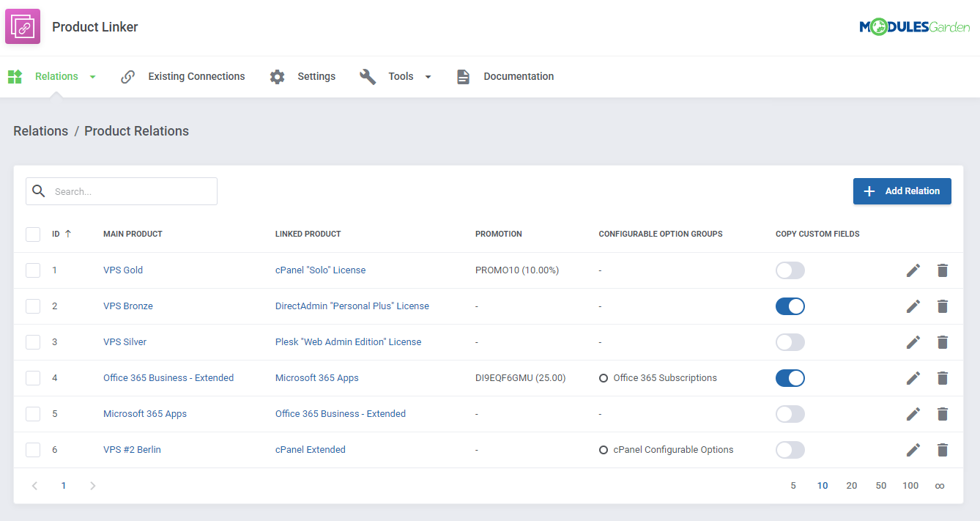The image size is (980, 521).
Task: Open Plesk "Web Admin Edition" License link
Action: [349, 342]
